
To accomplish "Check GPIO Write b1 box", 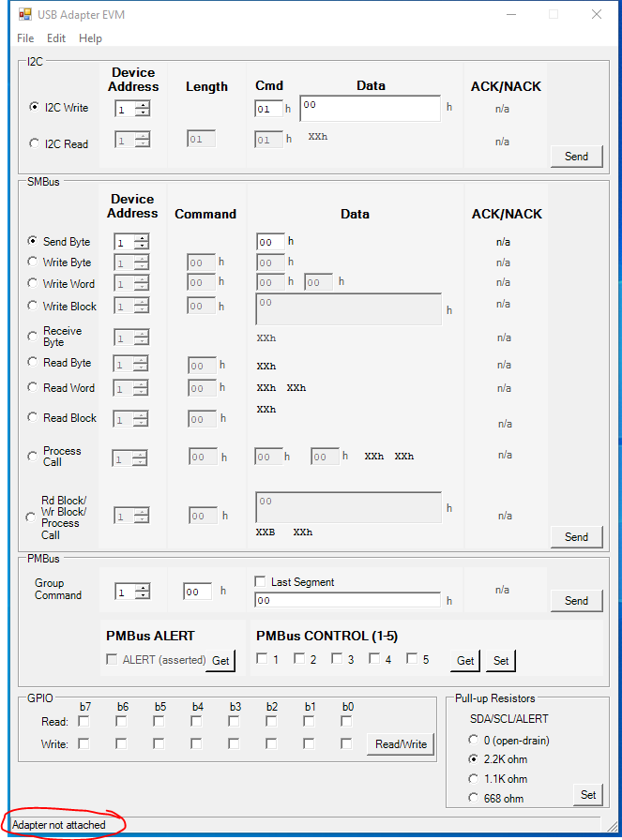I will 309,743.
